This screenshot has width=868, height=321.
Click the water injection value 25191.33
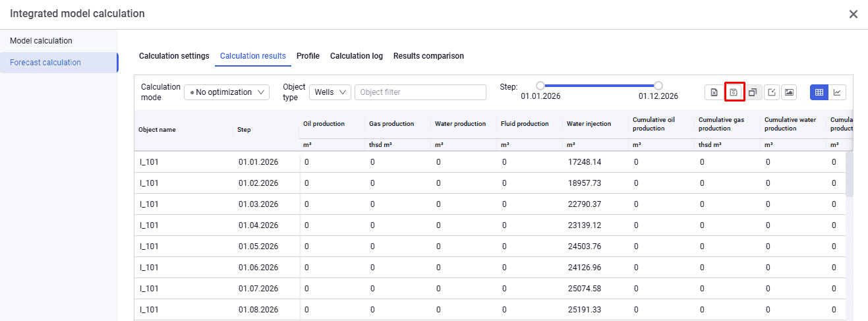click(585, 310)
